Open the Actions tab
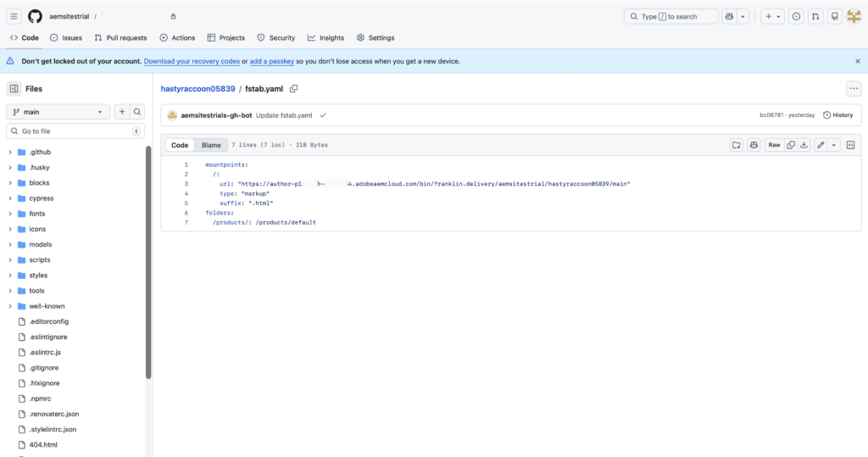The width and height of the screenshot is (868, 457). (177, 37)
